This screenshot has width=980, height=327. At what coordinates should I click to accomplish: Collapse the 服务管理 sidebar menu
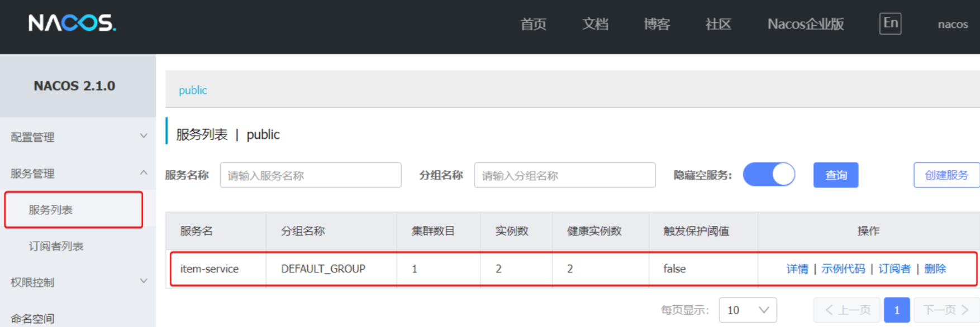tap(78, 174)
